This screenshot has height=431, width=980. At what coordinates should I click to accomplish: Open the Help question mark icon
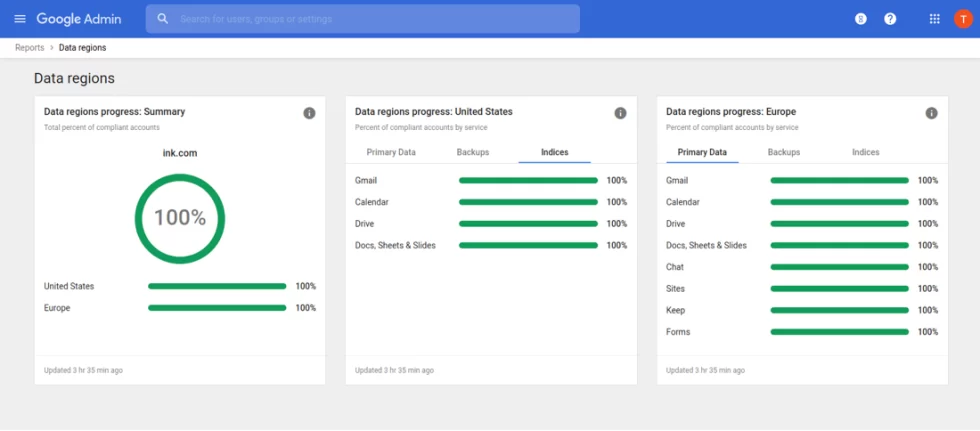tap(890, 19)
